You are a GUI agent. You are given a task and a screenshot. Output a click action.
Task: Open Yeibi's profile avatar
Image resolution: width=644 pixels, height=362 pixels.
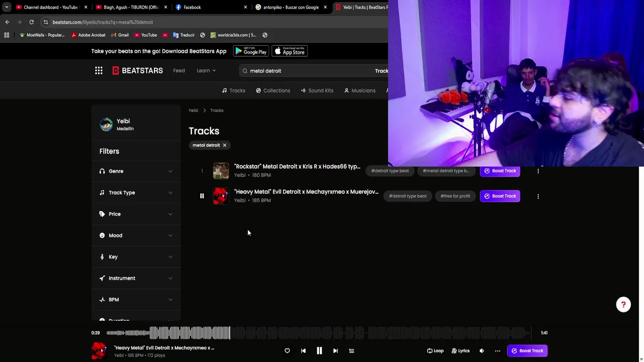pos(106,124)
